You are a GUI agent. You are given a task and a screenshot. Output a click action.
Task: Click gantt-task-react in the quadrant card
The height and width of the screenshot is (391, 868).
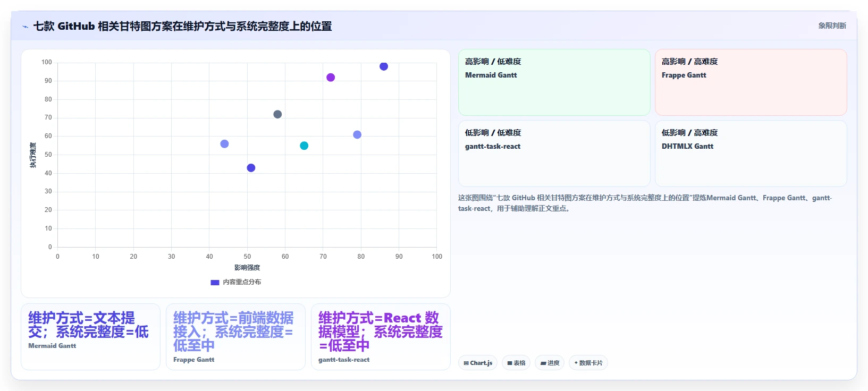click(x=493, y=146)
